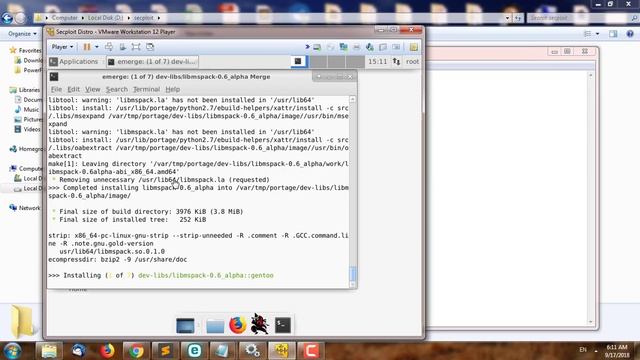The height and width of the screenshot is (360, 640).
Task: Click the CD/DVD device icon in VMware
Action: click(330, 47)
